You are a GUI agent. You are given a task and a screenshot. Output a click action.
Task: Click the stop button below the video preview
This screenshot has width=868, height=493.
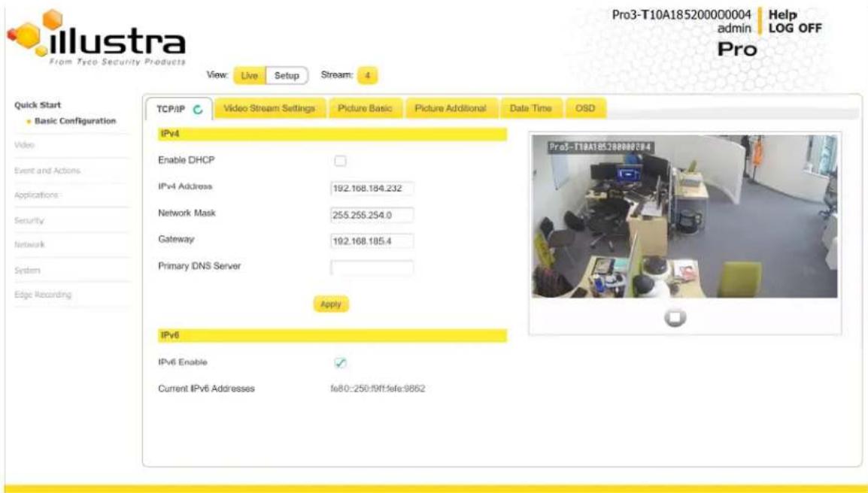[x=675, y=317]
